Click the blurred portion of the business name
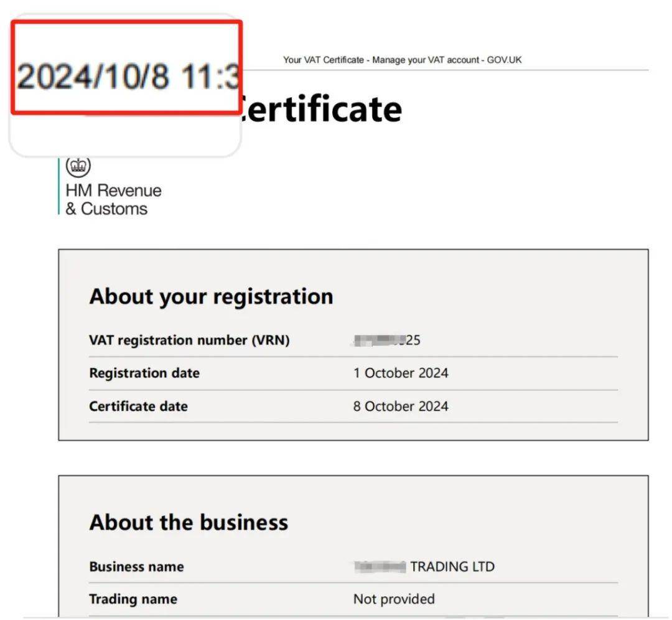Viewport: 672px width, 620px height. (380, 567)
